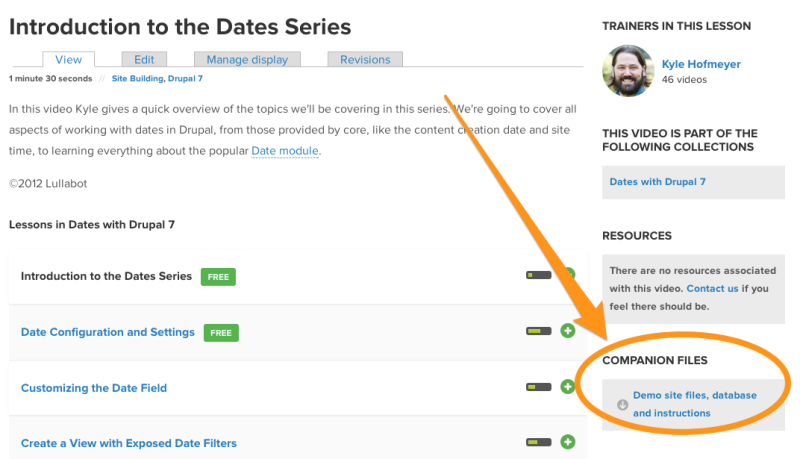Select the Revisions tab
Viewport: 800px width, 459px height.
click(365, 59)
